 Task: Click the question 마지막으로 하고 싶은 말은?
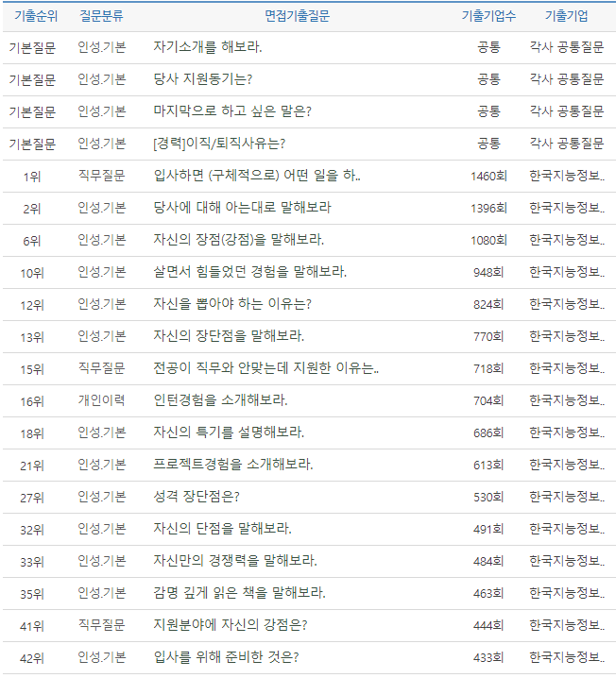231,111
